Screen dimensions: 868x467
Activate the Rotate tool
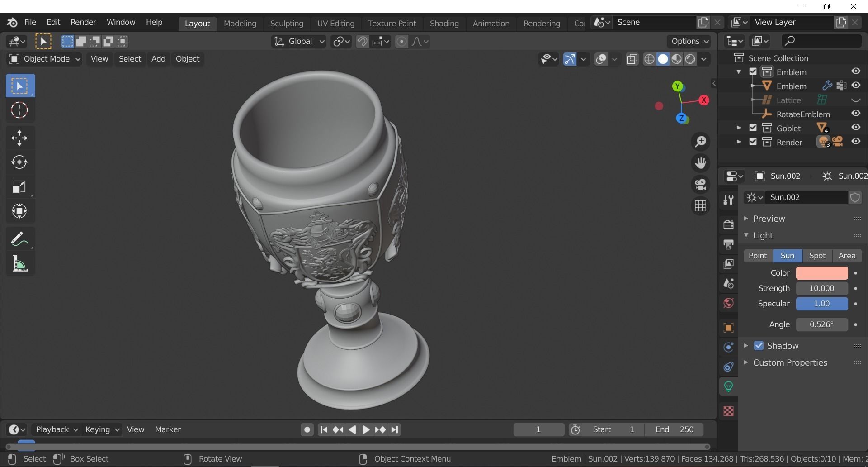(19, 162)
